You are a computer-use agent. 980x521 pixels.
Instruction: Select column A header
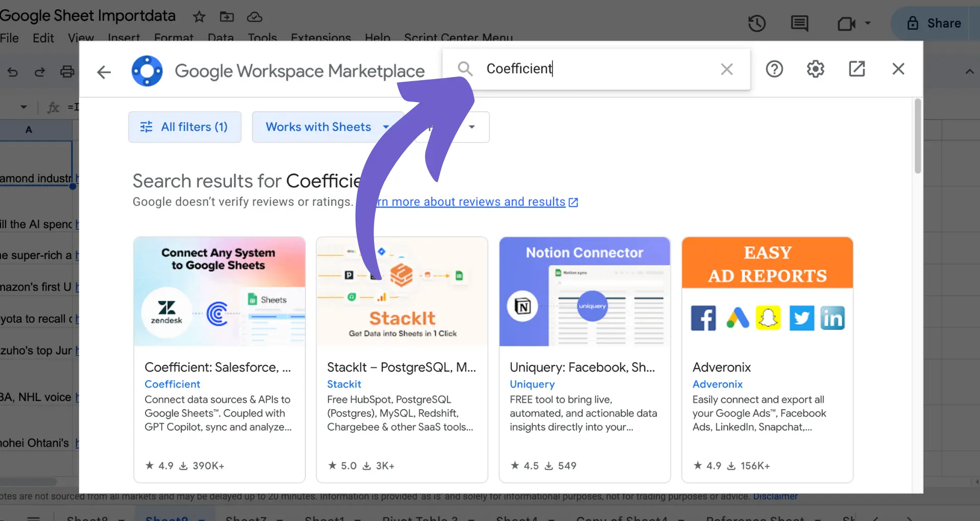tap(29, 130)
